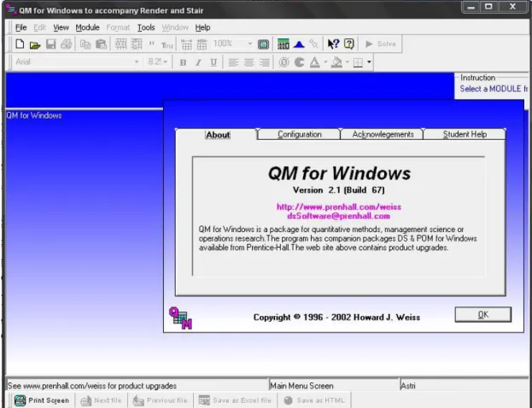This screenshot has width=532, height=408.
Task: Click Save as HTML button
Action: (314, 400)
